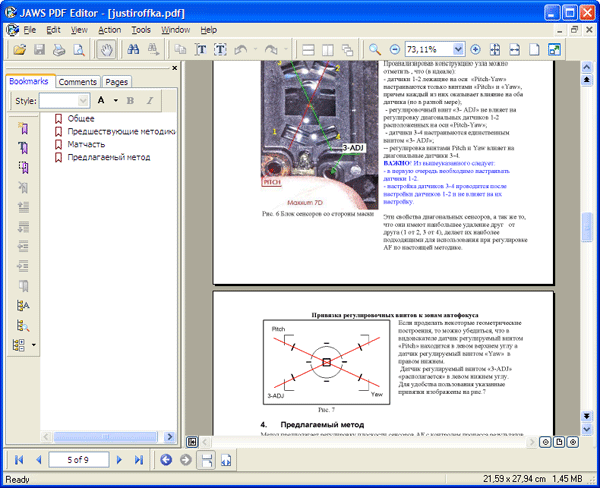Click the page number field 5 of 9
Image resolution: width=600 pixels, height=488 pixels.
pos(79,460)
